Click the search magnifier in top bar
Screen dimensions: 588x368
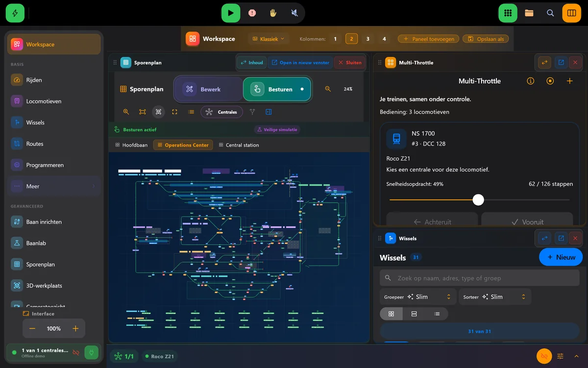[550, 13]
